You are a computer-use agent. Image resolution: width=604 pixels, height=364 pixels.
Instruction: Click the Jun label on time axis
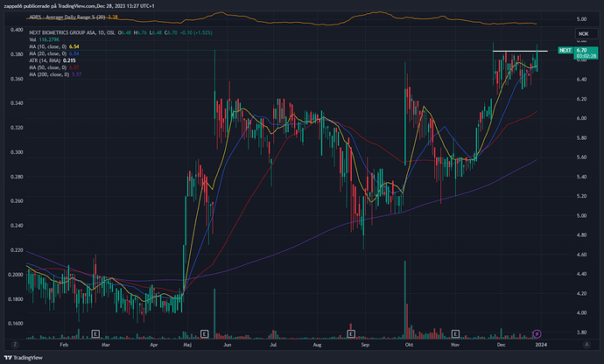(x=228, y=345)
